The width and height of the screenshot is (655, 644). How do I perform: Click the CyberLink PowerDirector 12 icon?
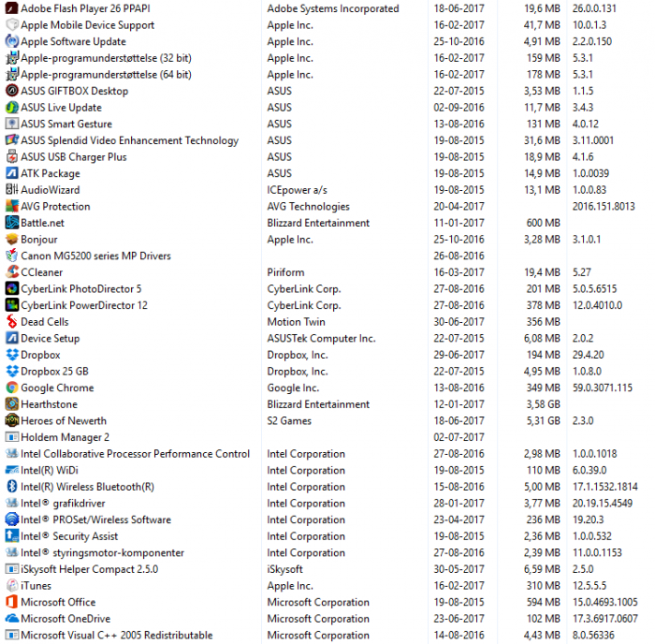coord(11,305)
